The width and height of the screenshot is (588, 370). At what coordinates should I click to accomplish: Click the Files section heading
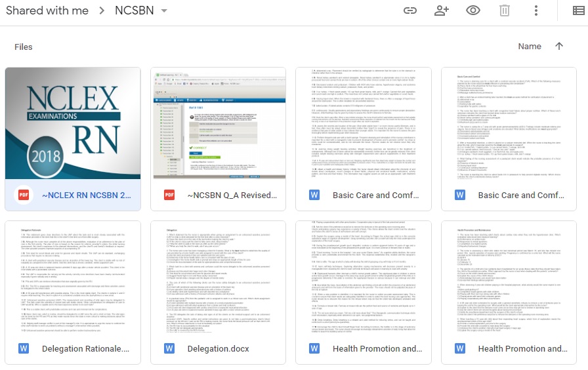coord(23,47)
